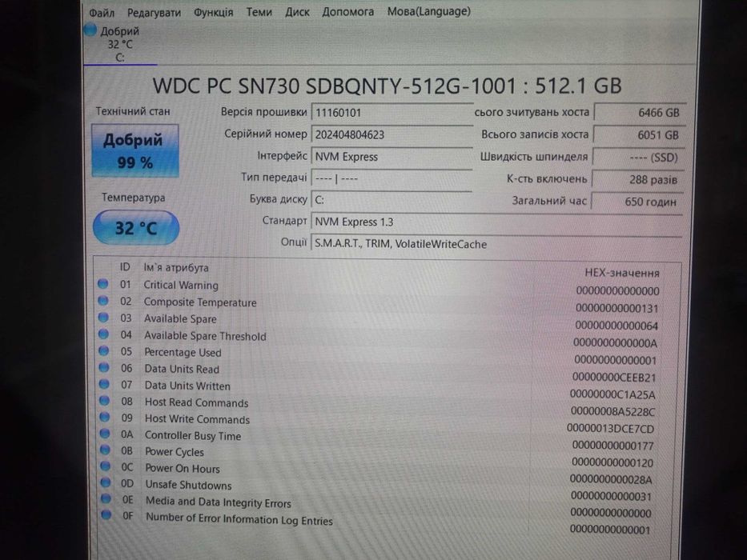Open the Допомога menu
The width and height of the screenshot is (747, 560).
tap(347, 12)
